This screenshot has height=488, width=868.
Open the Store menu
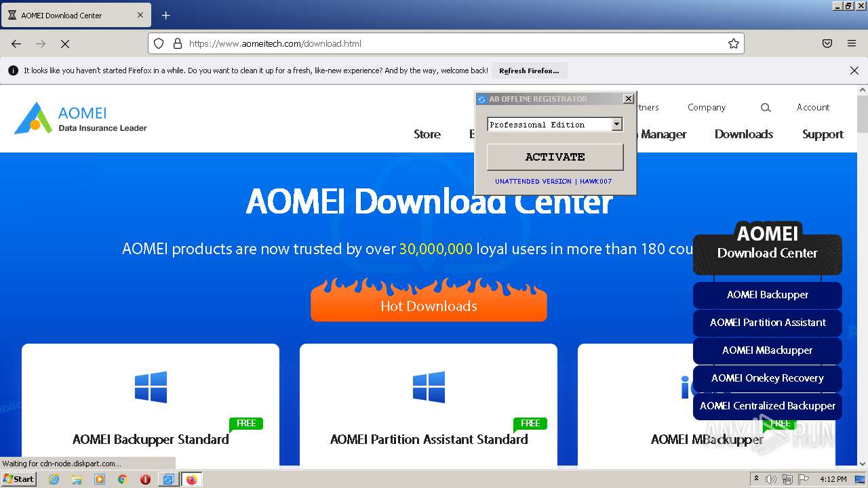(x=427, y=134)
